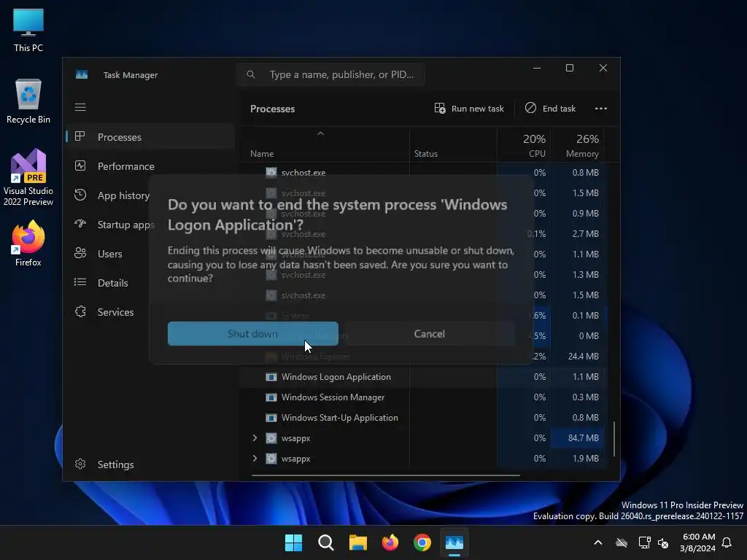This screenshot has height=560, width=747.
Task: Click the Startup apps gauge icon
Action: pyautogui.click(x=80, y=224)
